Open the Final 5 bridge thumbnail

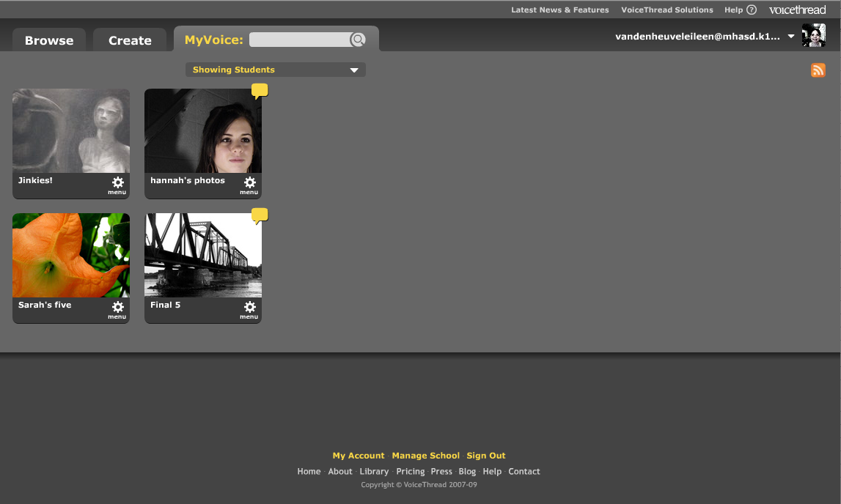[203, 255]
